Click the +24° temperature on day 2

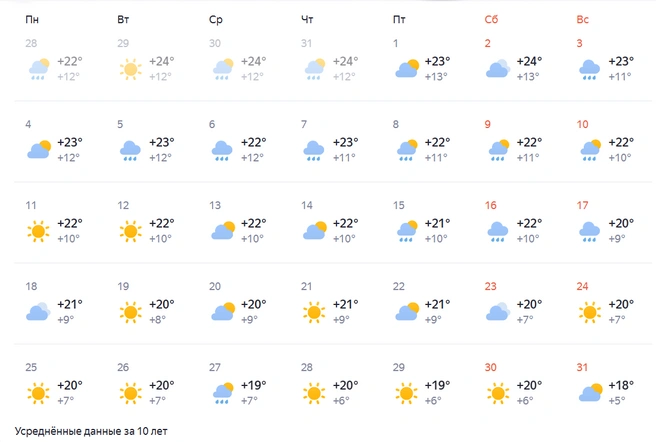529,62
